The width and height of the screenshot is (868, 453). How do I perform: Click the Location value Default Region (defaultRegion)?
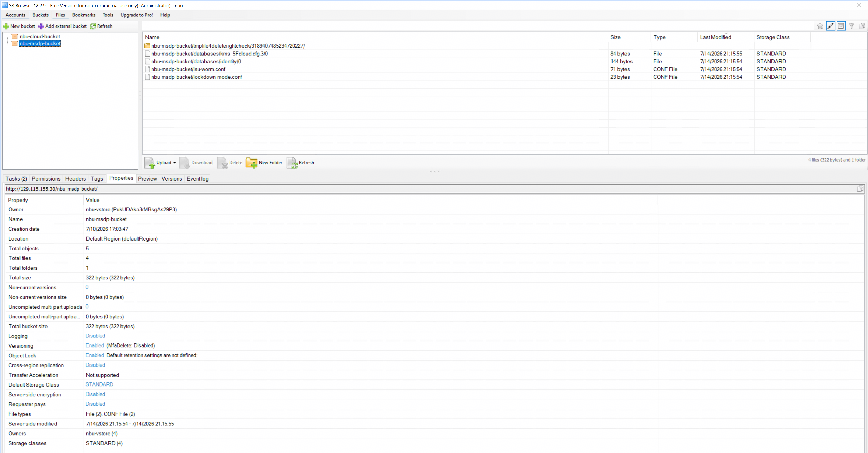tap(122, 239)
